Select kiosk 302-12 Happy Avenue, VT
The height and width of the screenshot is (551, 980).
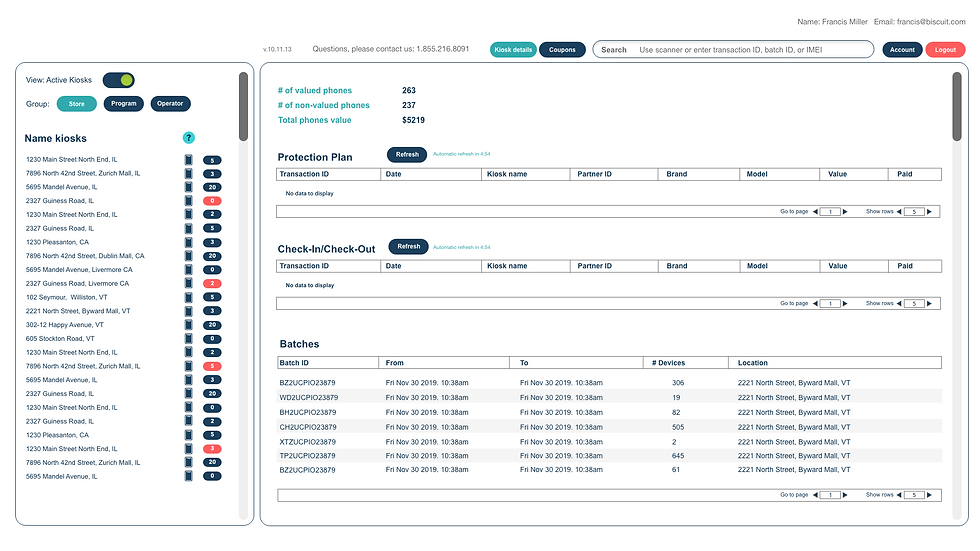pyautogui.click(x=65, y=325)
